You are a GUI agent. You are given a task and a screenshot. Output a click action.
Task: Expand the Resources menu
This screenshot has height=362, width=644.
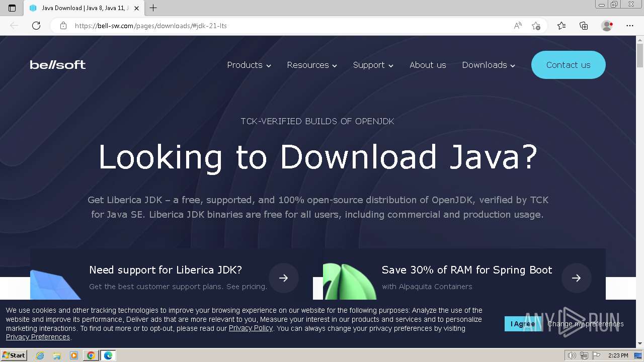312,65
